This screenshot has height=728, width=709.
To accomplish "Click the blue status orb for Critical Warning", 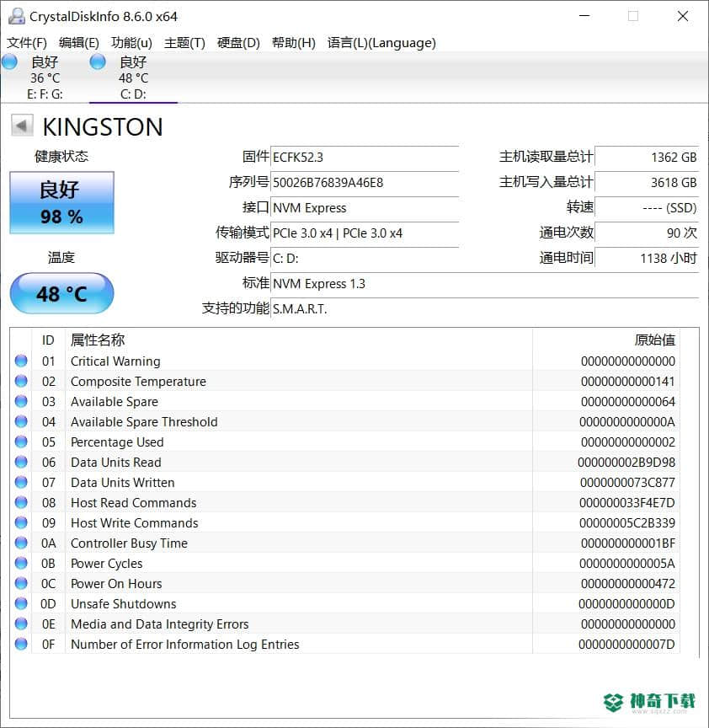I will tap(21, 361).
